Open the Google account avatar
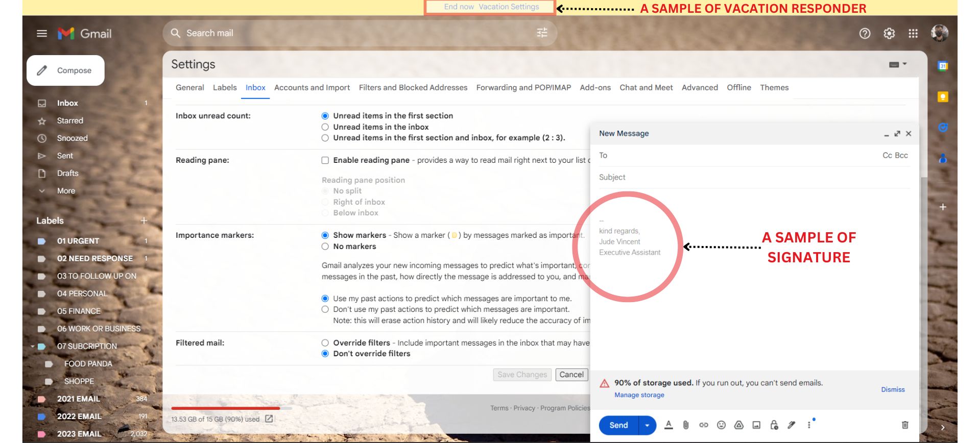The image size is (980, 443). click(x=940, y=33)
